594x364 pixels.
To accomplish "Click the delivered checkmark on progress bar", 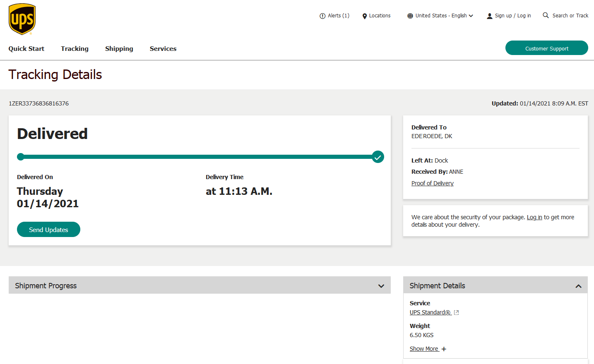I will pyautogui.click(x=378, y=157).
